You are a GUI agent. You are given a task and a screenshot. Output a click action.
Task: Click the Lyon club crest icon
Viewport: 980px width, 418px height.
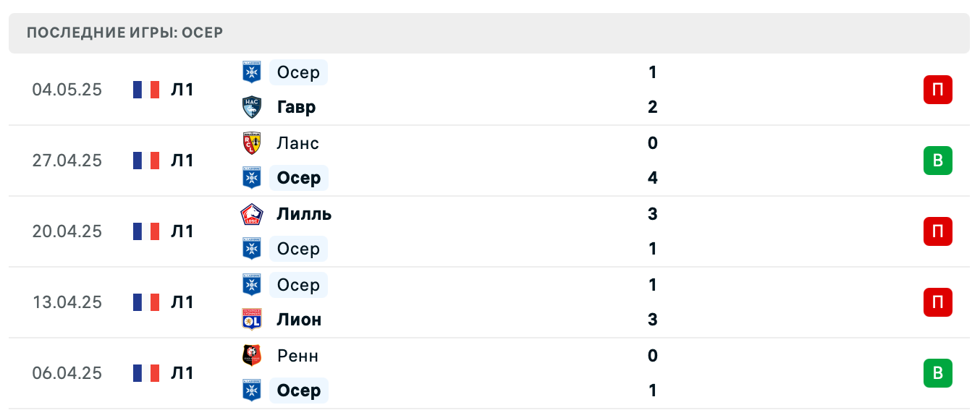(x=251, y=320)
